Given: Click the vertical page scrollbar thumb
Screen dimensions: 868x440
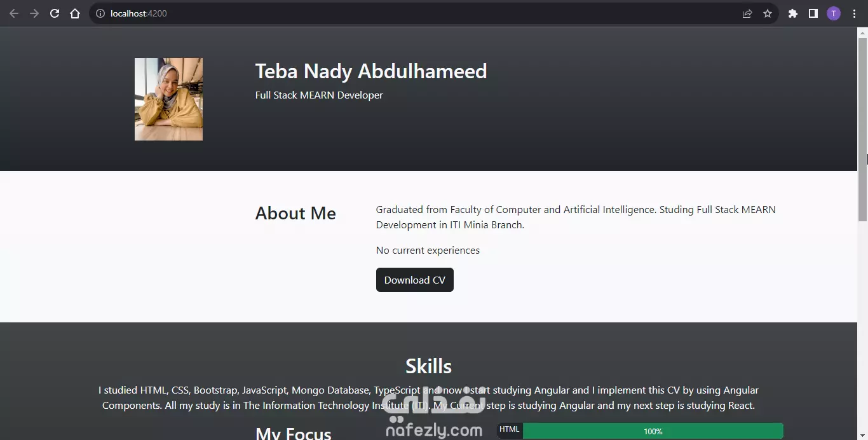Looking at the screenshot, I should point(862,127).
